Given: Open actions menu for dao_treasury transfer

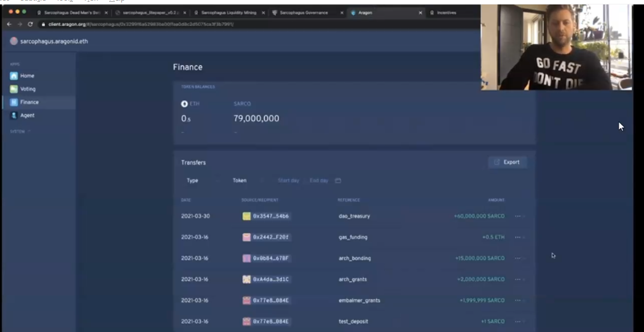Looking at the screenshot, I should coord(518,216).
